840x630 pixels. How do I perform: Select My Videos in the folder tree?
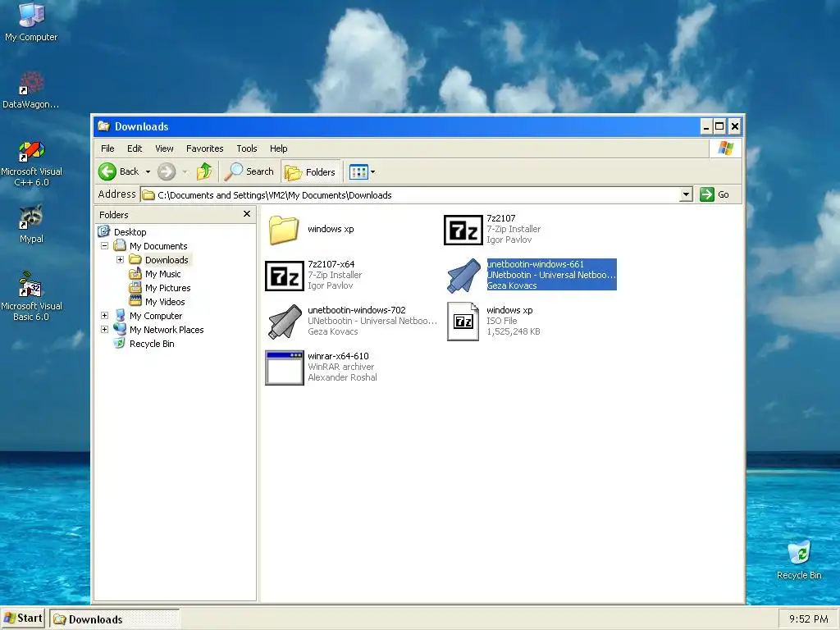coord(165,302)
